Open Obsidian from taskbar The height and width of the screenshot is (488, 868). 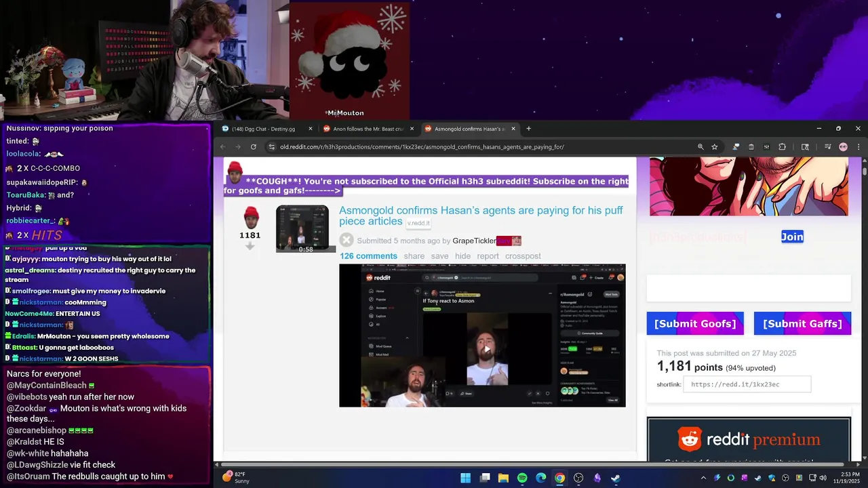[597, 478]
